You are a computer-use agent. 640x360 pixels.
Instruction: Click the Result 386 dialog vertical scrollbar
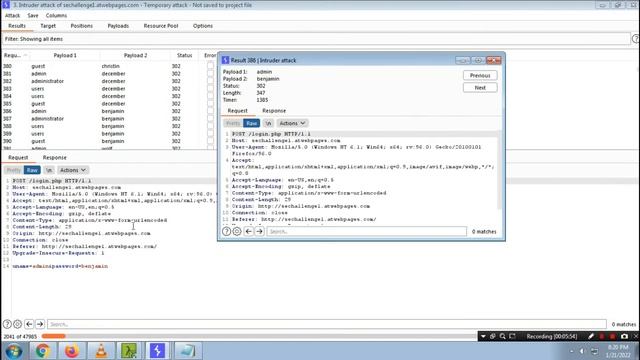pos(500,171)
